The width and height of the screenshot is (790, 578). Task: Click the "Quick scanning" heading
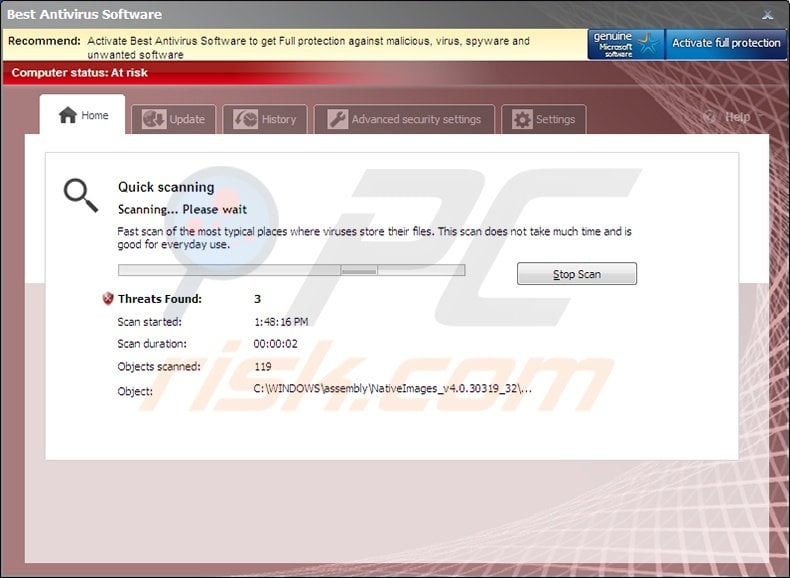click(166, 187)
